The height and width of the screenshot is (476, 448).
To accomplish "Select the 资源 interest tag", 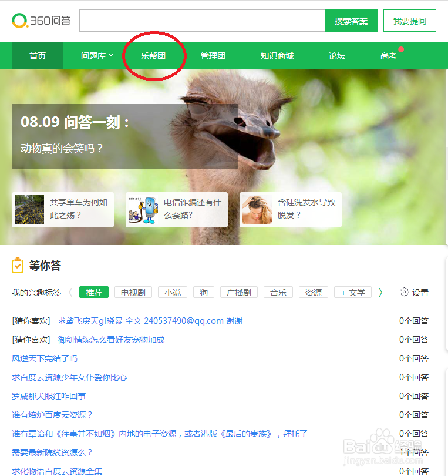I will coord(314,292).
